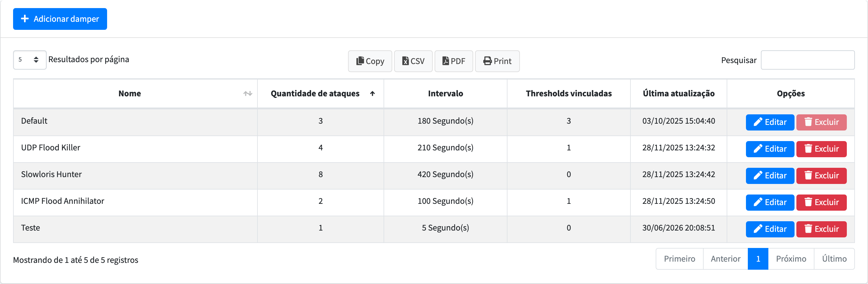
Task: Click the trash icon for ICMP Flood Annihilator
Action: tap(808, 202)
